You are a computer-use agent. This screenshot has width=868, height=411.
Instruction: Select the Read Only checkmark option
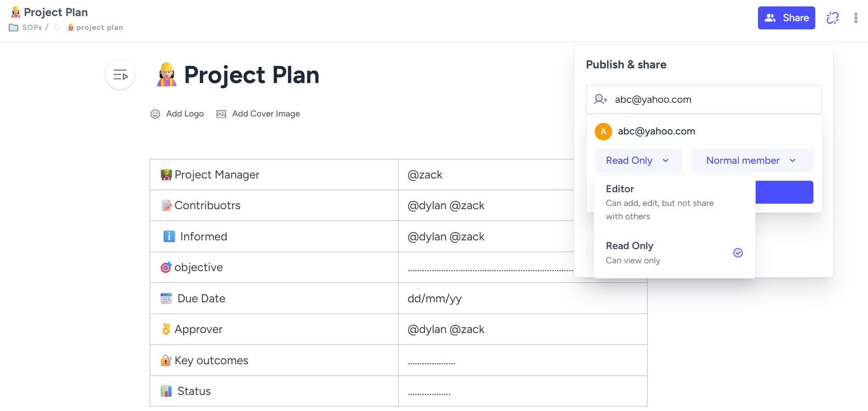(738, 253)
